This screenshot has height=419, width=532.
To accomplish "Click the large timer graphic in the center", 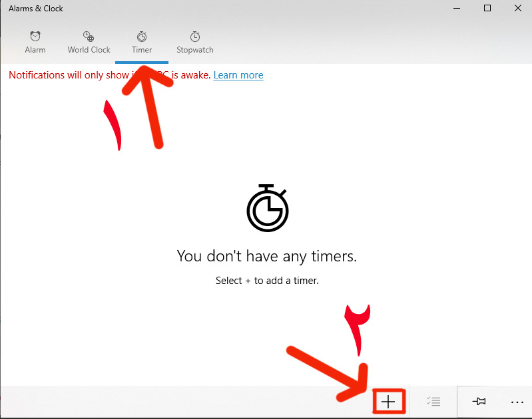I will 267,208.
